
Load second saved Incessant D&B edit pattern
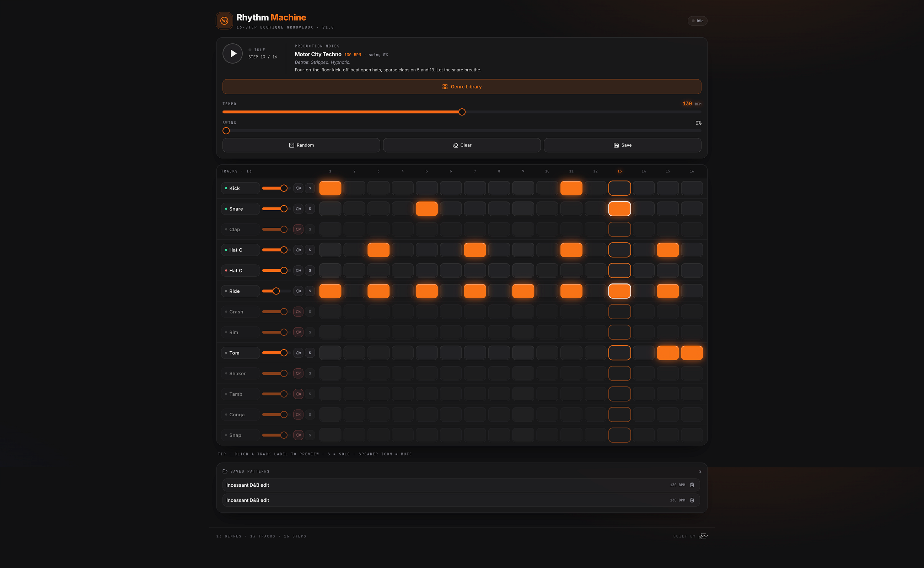(461, 500)
